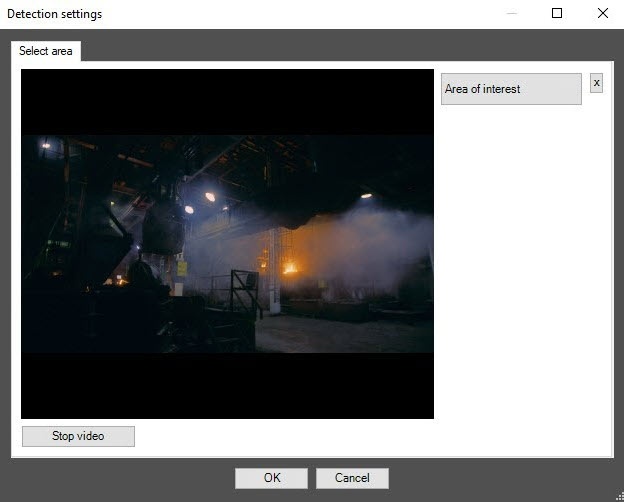Click the window resize grip
The image size is (624, 502).
point(618,496)
